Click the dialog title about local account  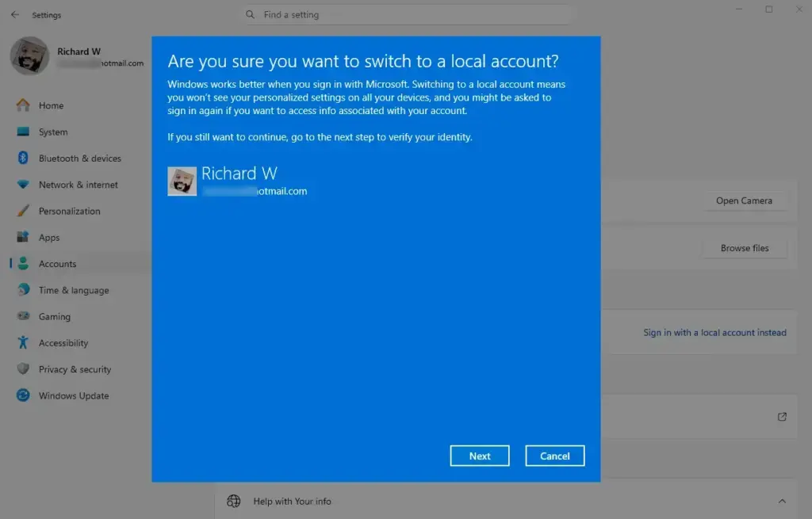[363, 61]
